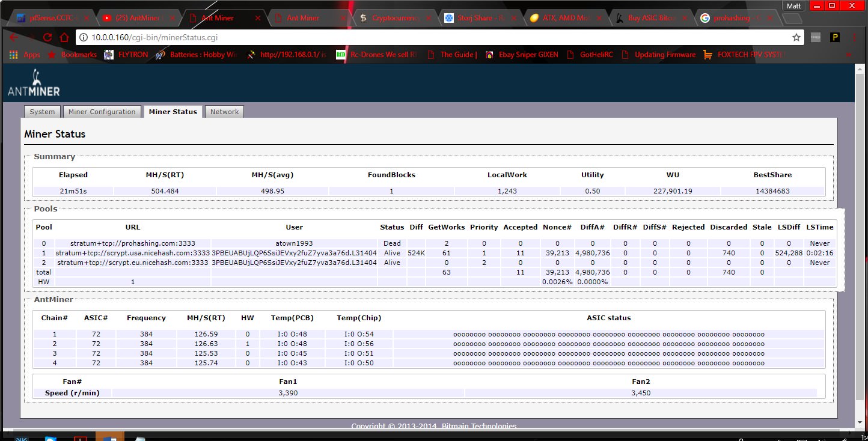Click the 504.484 MH/S(RT) value
Image resolution: width=868 pixels, height=441 pixels.
[x=164, y=191]
